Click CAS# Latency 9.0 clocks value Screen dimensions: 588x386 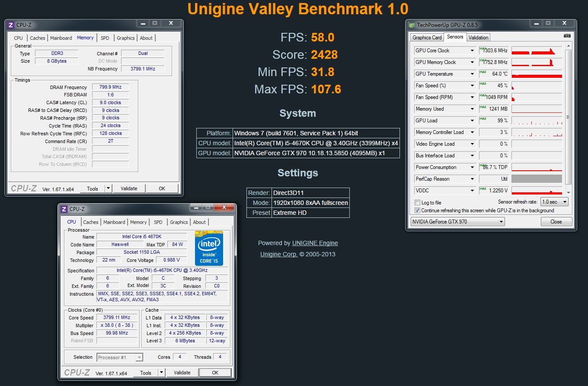point(110,102)
